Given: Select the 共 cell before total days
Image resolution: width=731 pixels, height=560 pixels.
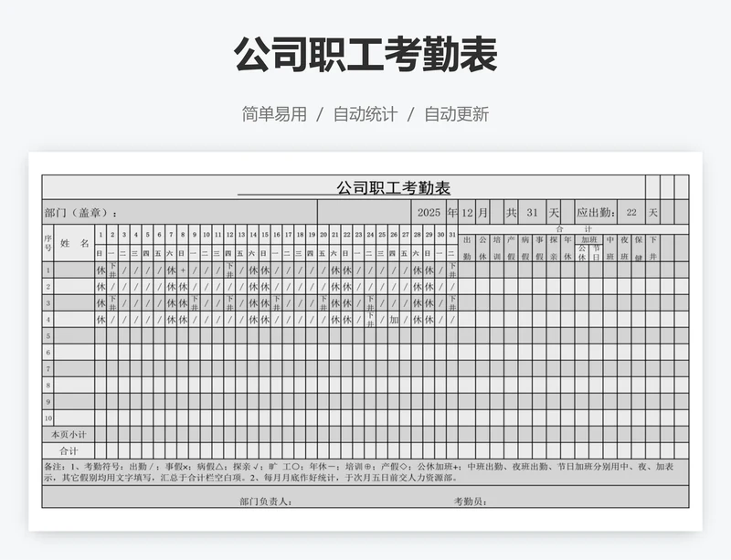Looking at the screenshot, I should [x=512, y=213].
